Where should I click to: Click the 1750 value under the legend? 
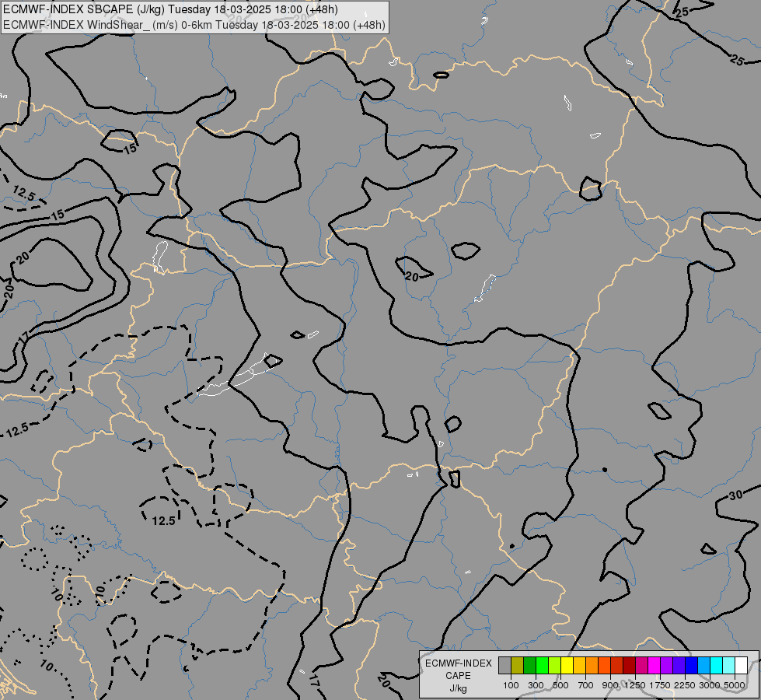point(660,685)
